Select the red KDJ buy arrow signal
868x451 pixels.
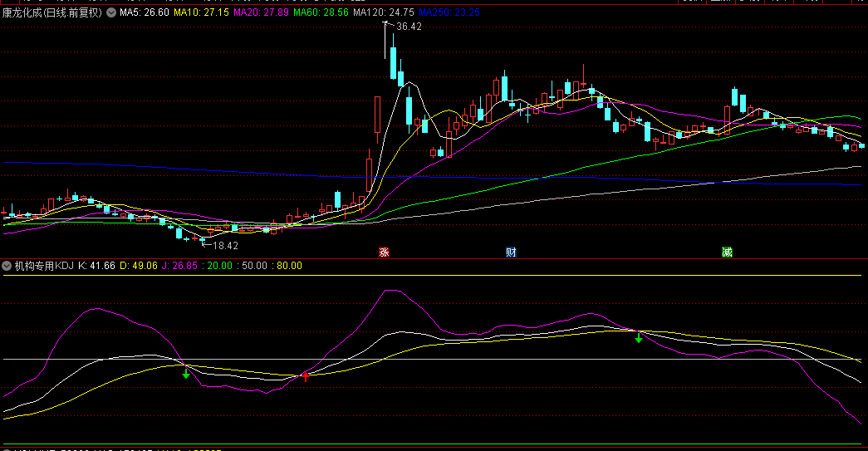coord(305,377)
